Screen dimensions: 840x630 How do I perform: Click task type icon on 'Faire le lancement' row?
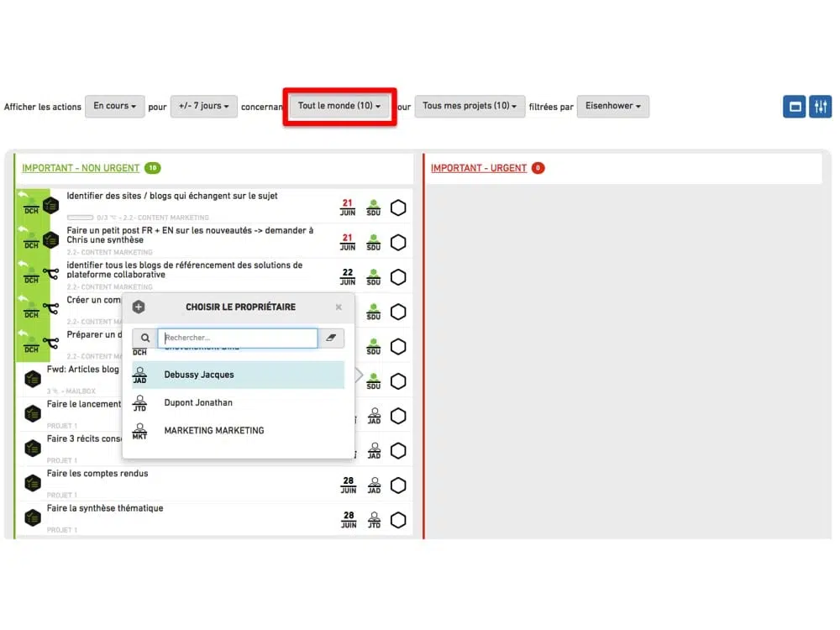click(33, 413)
